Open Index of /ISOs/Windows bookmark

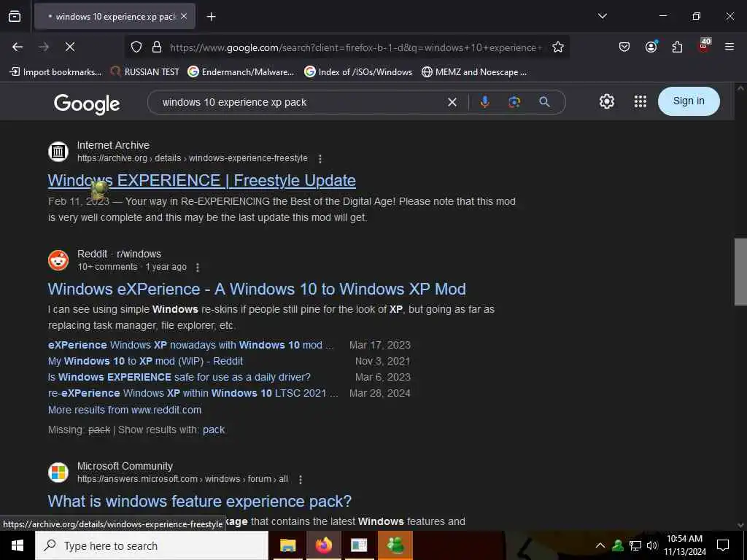358,72
